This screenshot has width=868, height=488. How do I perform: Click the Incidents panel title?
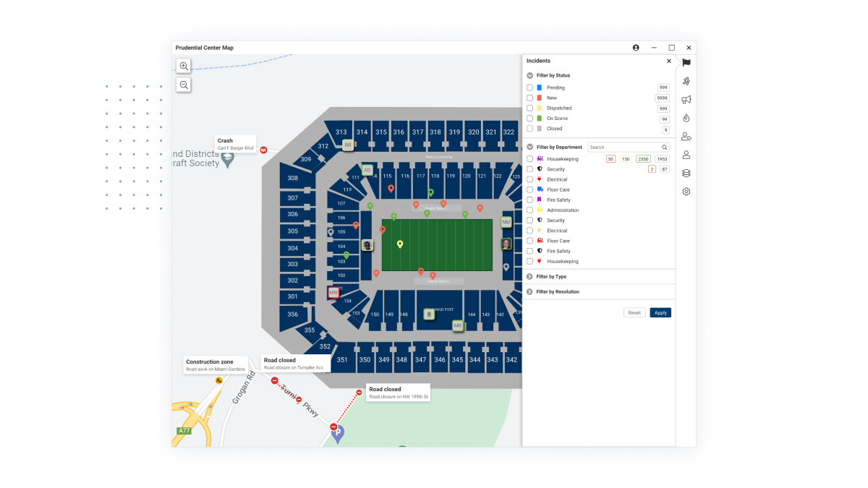tap(538, 61)
